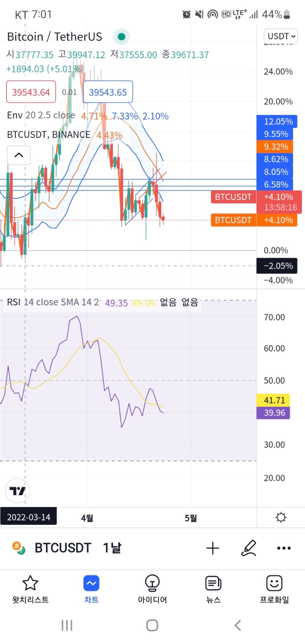
Task: Add indicator with plus icon
Action: 213,548
